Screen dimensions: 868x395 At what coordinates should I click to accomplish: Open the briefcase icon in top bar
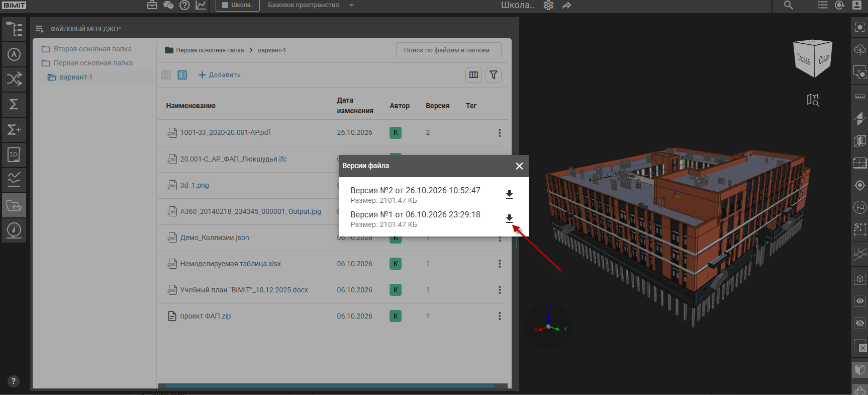[x=152, y=5]
